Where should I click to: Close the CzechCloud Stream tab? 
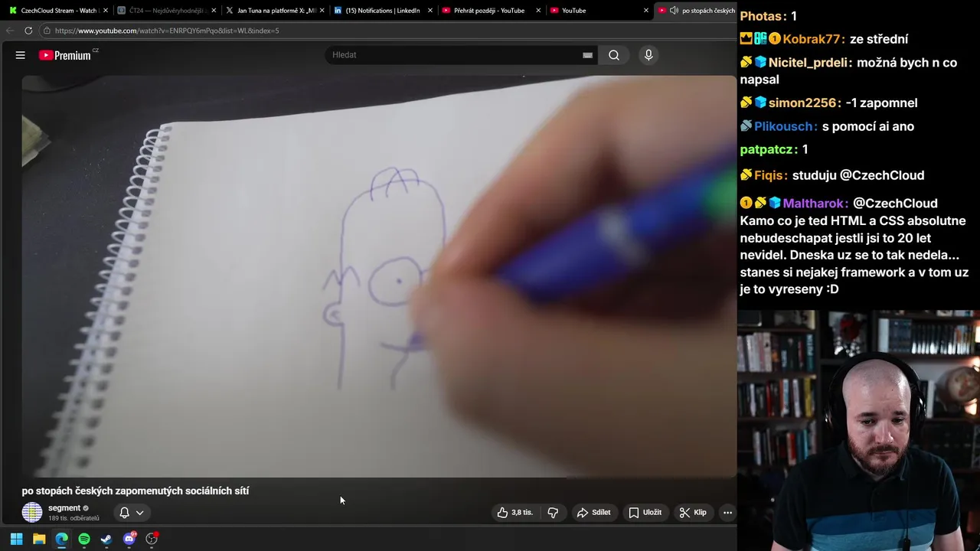(x=106, y=11)
